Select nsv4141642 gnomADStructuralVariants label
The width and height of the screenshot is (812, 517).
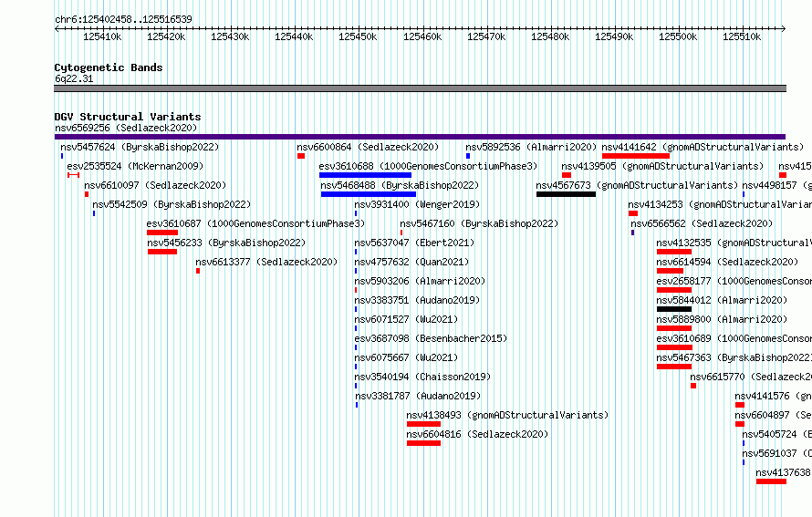click(703, 147)
